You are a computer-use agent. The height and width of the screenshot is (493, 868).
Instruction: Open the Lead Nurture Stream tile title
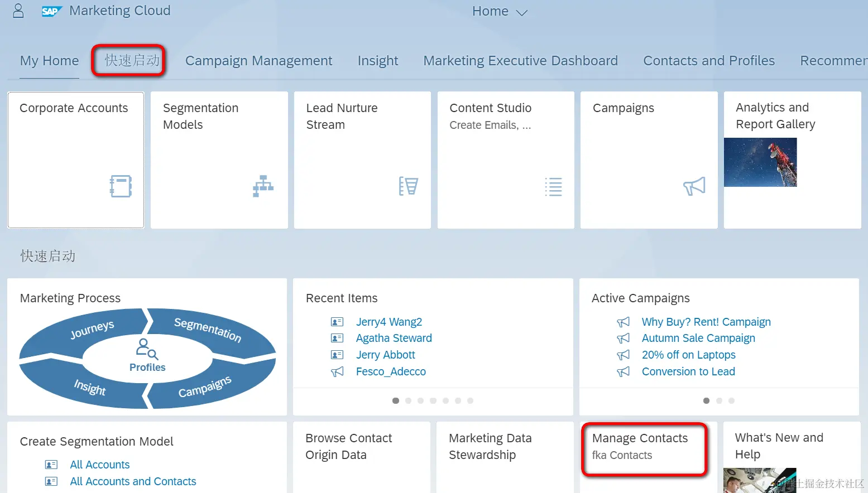[x=342, y=116]
